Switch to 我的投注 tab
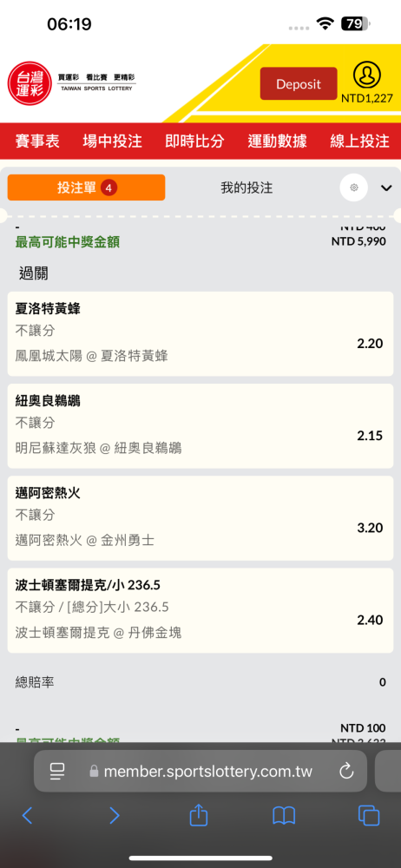Image resolution: width=401 pixels, height=868 pixels. [x=247, y=187]
